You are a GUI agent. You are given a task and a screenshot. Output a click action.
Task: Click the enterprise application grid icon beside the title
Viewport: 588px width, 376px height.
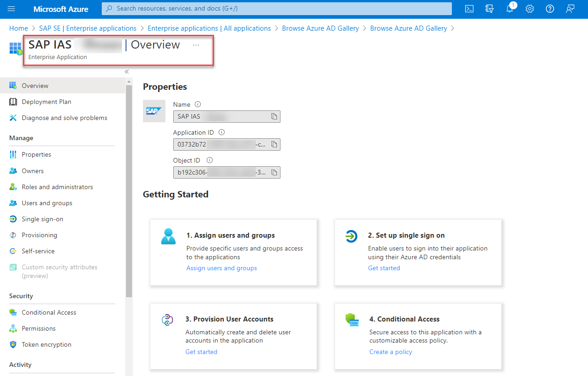pos(16,49)
